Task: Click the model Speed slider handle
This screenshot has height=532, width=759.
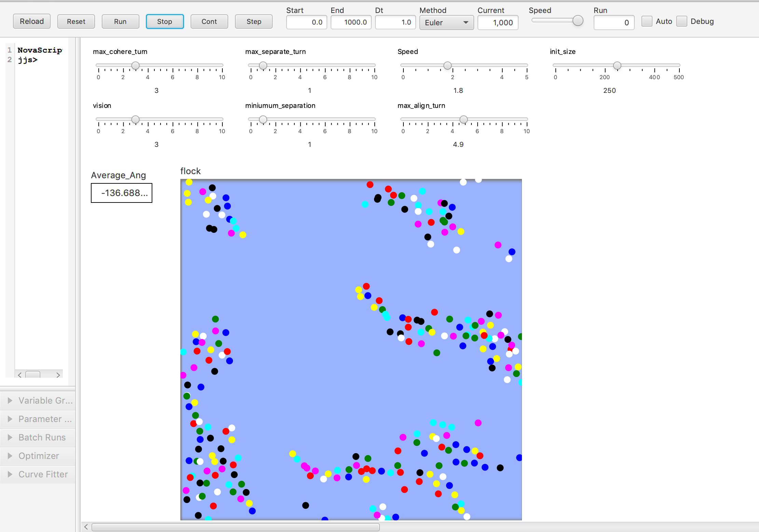Action: click(447, 66)
